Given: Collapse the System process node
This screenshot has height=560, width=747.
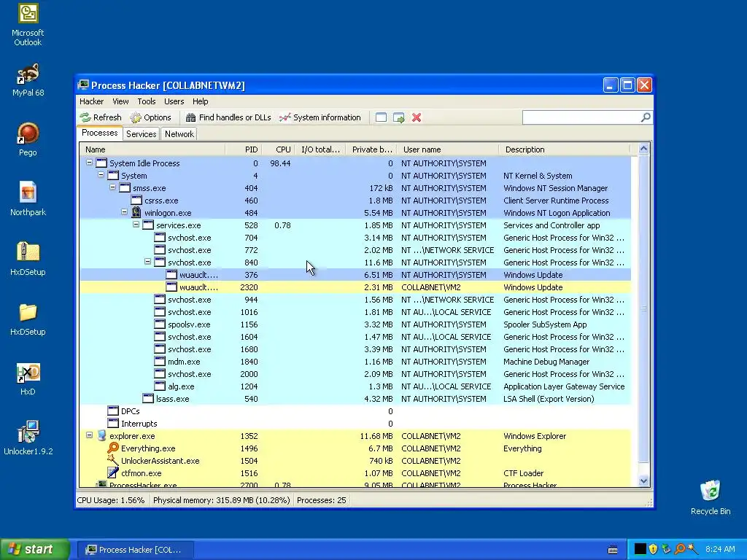Looking at the screenshot, I should tap(101, 175).
